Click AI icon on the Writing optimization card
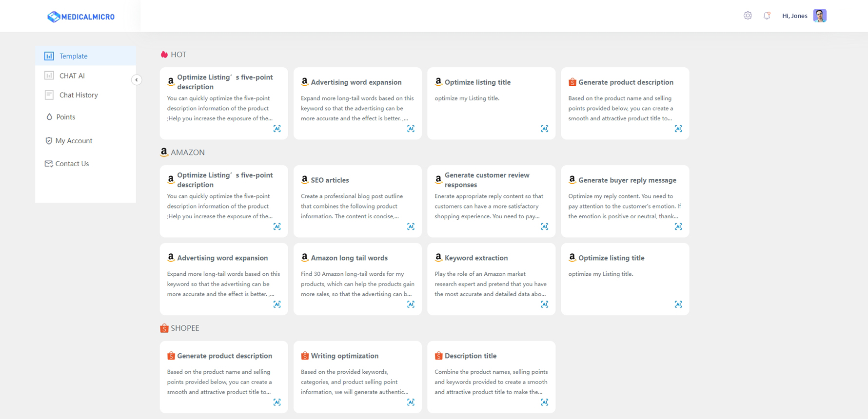The image size is (868, 419). 411,402
